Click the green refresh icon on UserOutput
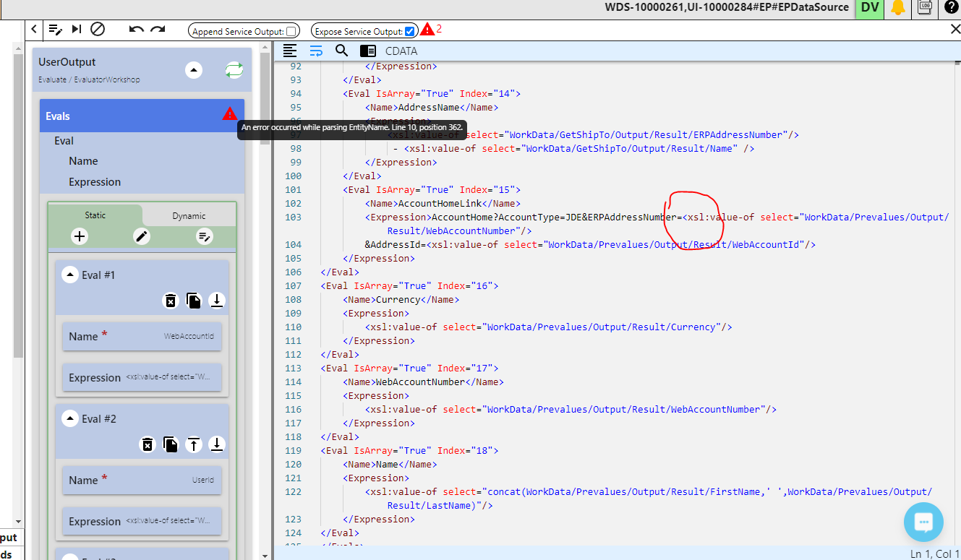This screenshot has height=560, width=961. click(234, 70)
